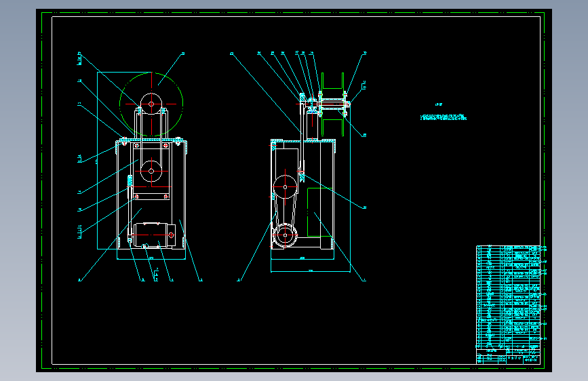Pick the green spool atop the right view
Viewport: 588px width, 381px height.
pyautogui.click(x=333, y=104)
